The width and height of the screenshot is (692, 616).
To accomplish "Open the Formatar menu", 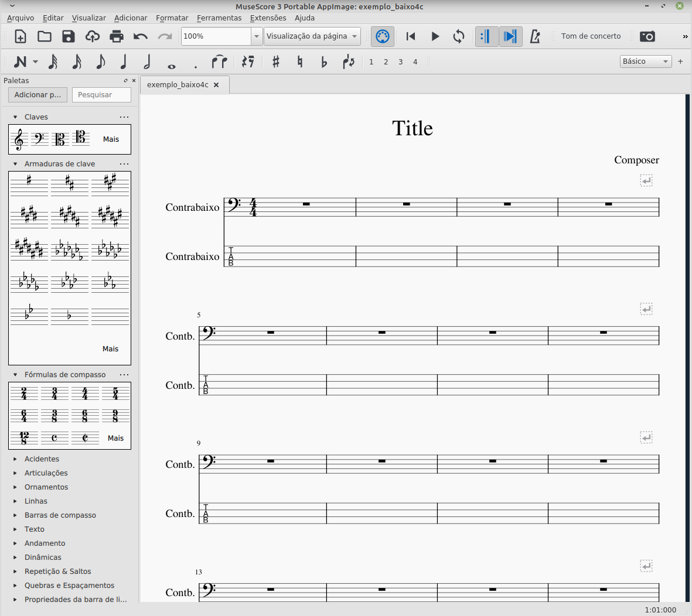I will 172,18.
